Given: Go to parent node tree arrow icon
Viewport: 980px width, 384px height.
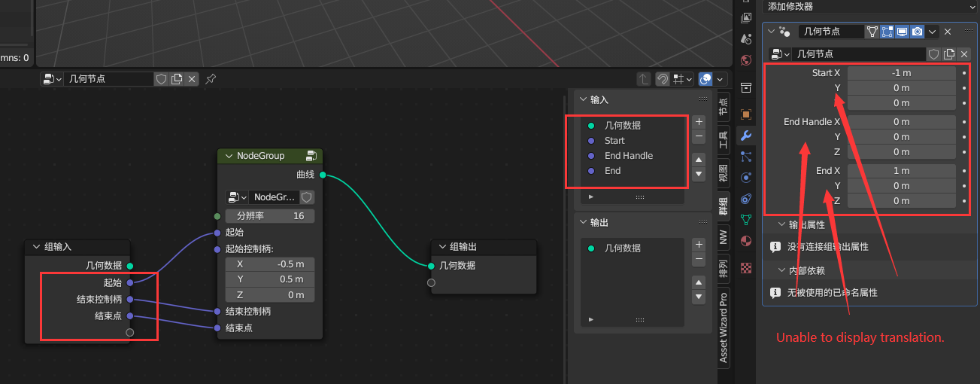Looking at the screenshot, I should [644, 78].
